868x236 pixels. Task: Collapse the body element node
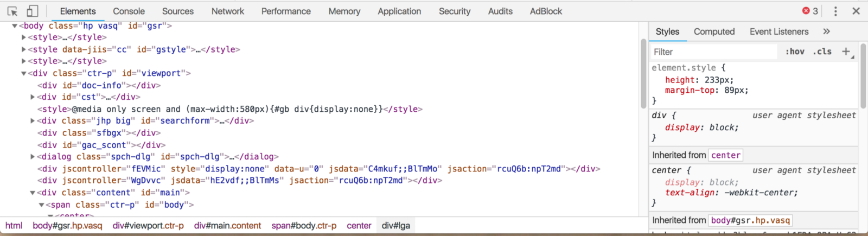point(15,25)
